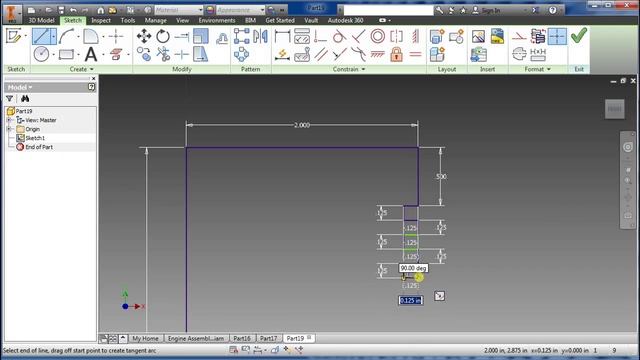Open the Get Started ribbon tab
Viewport: 640px width, 360px height.
pyautogui.click(x=280, y=20)
